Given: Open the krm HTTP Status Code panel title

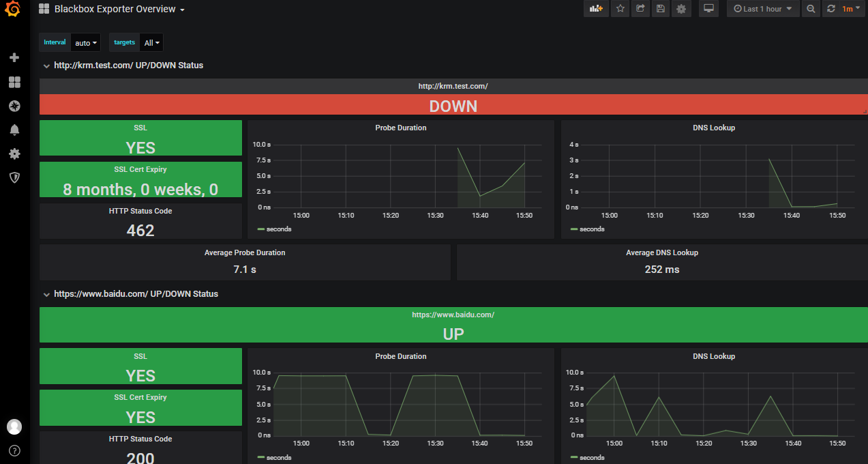Looking at the screenshot, I should point(140,211).
